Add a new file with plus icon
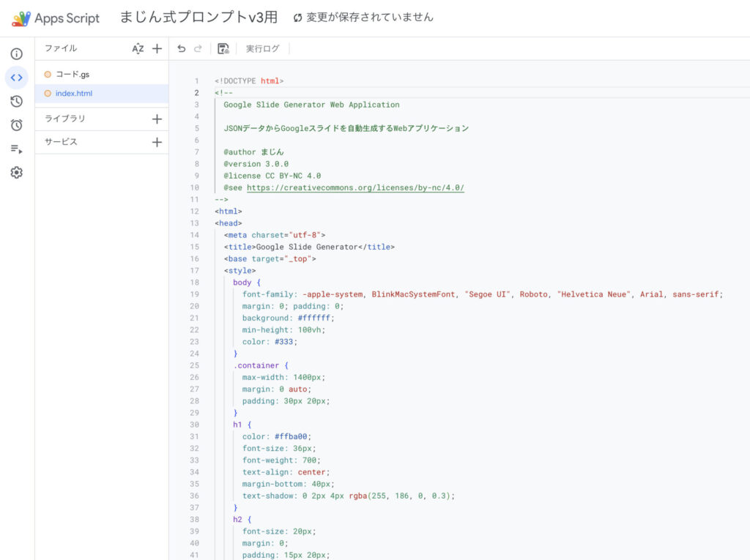750x560 pixels. point(157,49)
